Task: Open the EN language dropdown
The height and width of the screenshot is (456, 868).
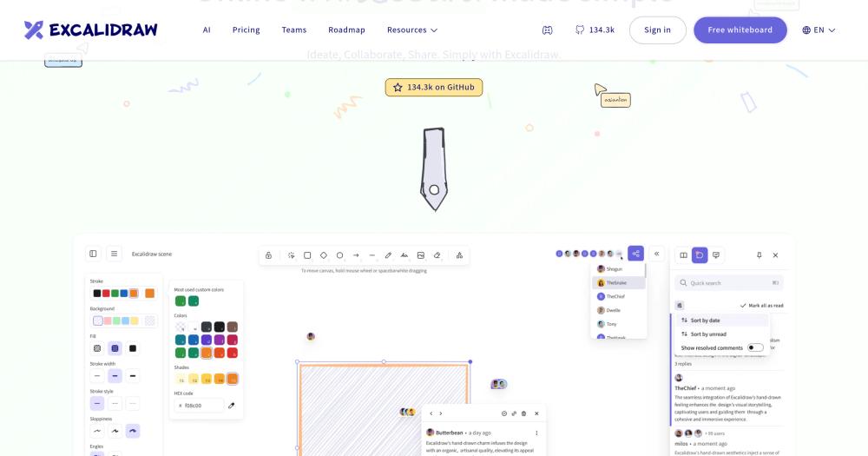Action: pyautogui.click(x=819, y=30)
